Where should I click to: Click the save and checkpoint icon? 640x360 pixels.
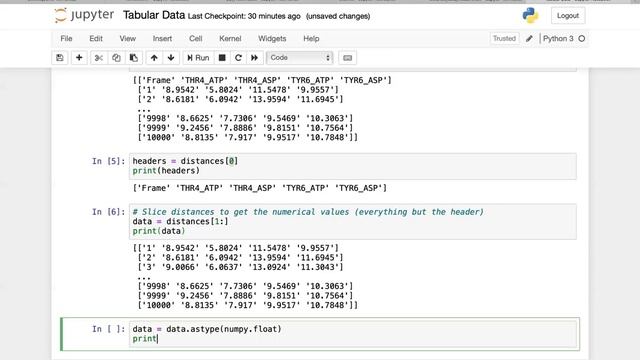[60, 58]
